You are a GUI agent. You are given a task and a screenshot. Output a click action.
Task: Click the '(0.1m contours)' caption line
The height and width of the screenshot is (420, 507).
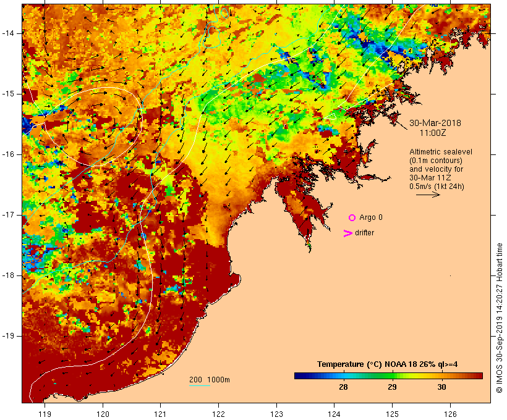[x=436, y=161]
